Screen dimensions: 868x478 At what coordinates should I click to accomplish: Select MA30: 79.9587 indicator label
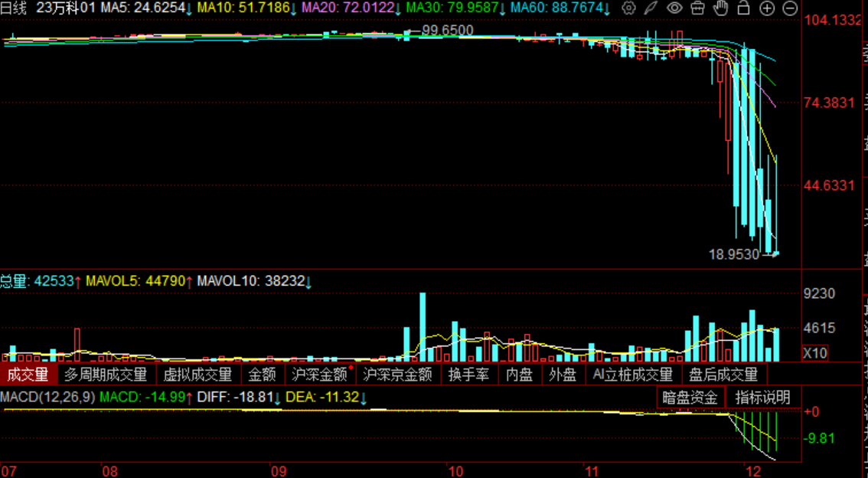pyautogui.click(x=455, y=8)
